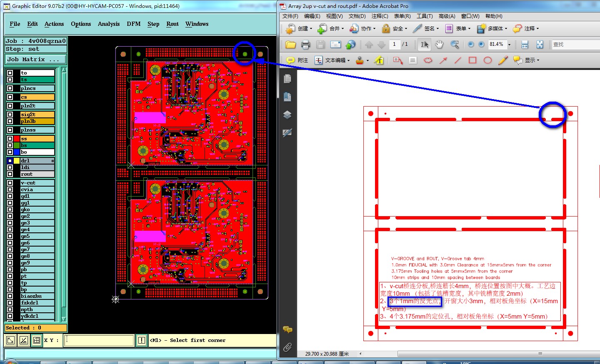600x364 pixels.
Task: Open the zoom percentage dropdown arrow
Action: click(509, 45)
